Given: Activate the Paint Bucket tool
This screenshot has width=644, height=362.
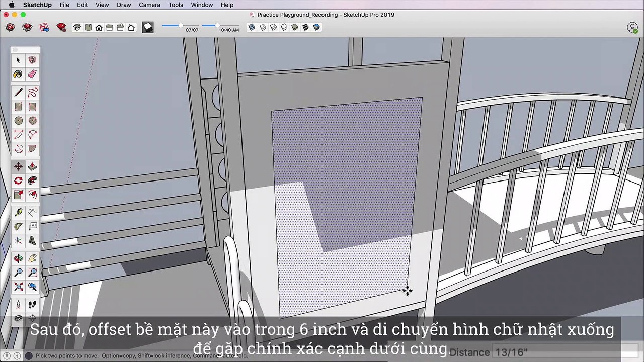Looking at the screenshot, I should click(x=19, y=74).
